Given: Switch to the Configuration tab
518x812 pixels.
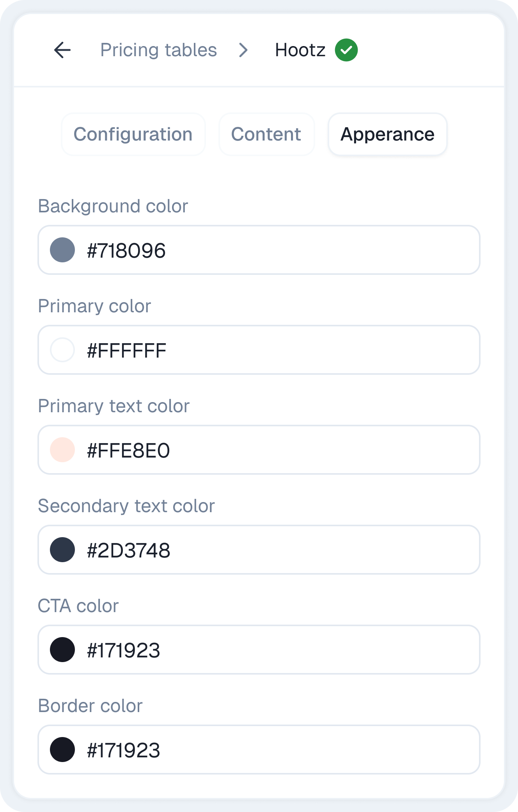Looking at the screenshot, I should click(x=133, y=134).
